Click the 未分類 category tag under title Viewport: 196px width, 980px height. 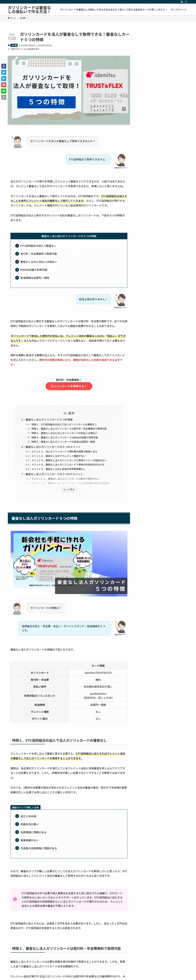point(14,45)
